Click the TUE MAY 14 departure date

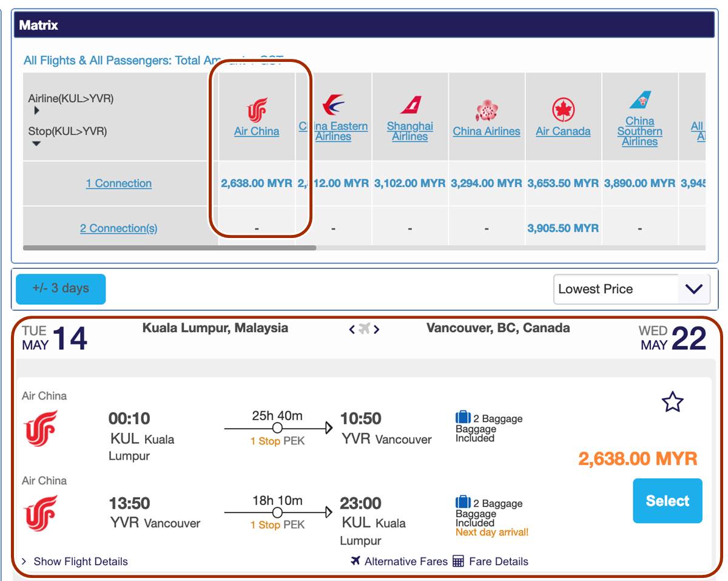pos(55,339)
